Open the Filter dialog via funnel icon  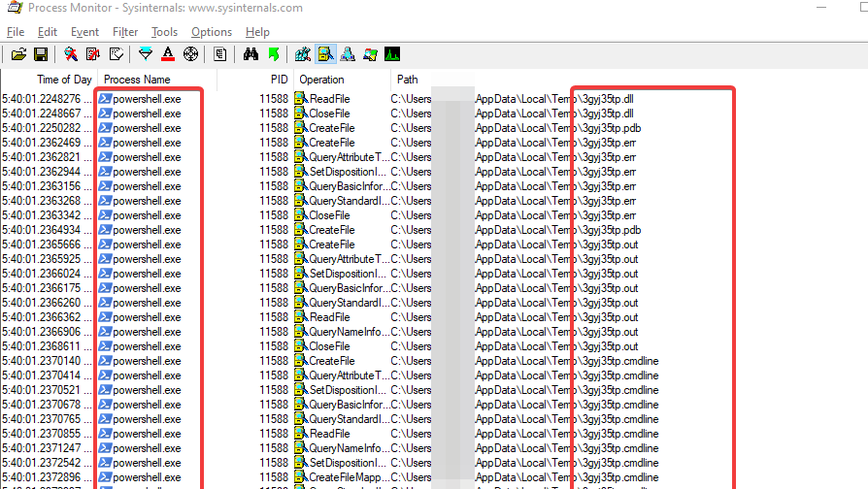145,54
